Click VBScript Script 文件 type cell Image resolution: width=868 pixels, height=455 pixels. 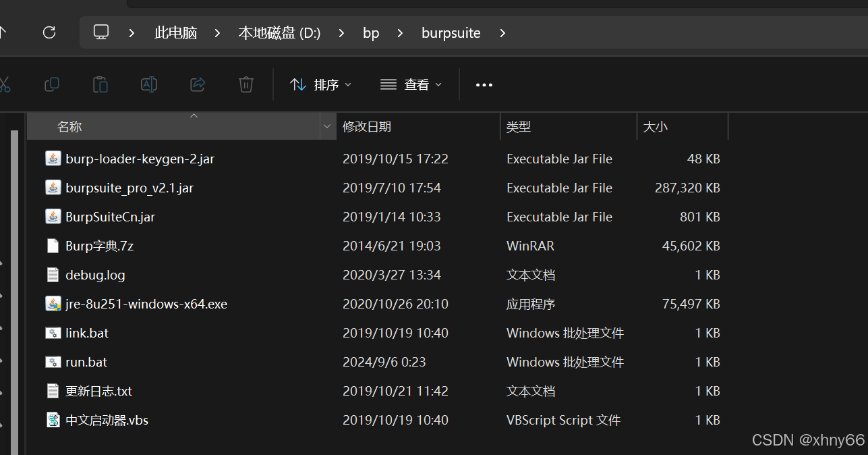[563, 420]
